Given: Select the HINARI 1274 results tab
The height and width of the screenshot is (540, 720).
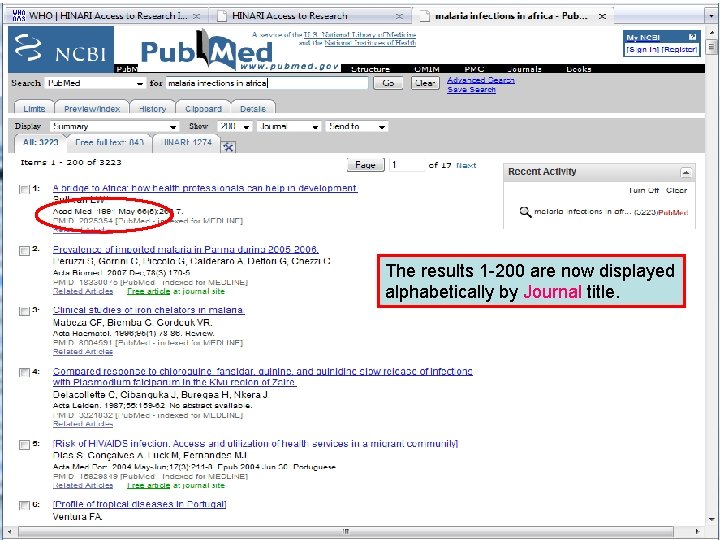Looking at the screenshot, I should tap(187, 142).
